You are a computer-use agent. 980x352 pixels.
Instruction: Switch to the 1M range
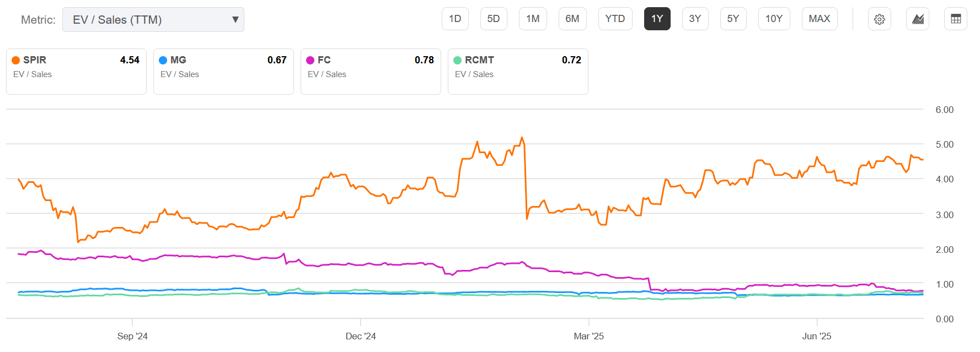click(x=533, y=18)
